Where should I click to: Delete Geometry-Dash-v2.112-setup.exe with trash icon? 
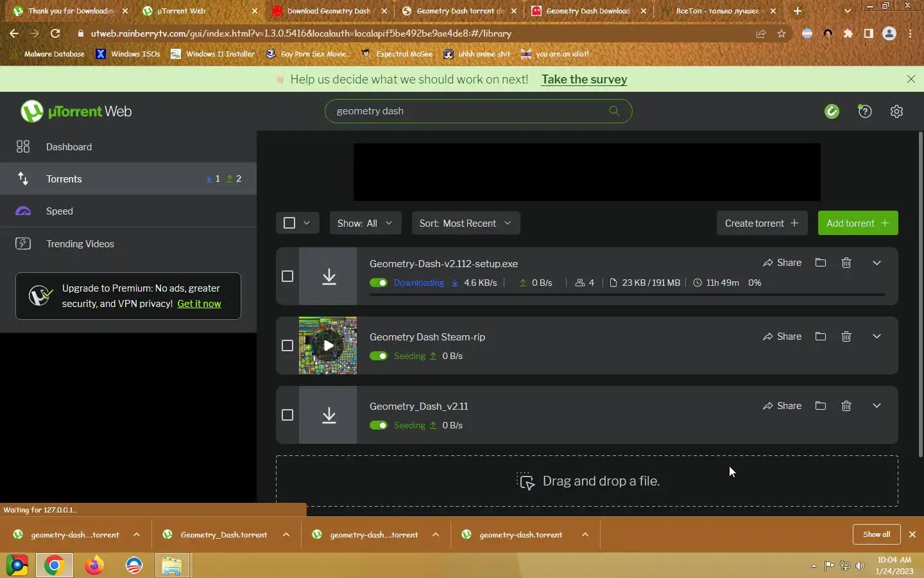click(x=846, y=263)
